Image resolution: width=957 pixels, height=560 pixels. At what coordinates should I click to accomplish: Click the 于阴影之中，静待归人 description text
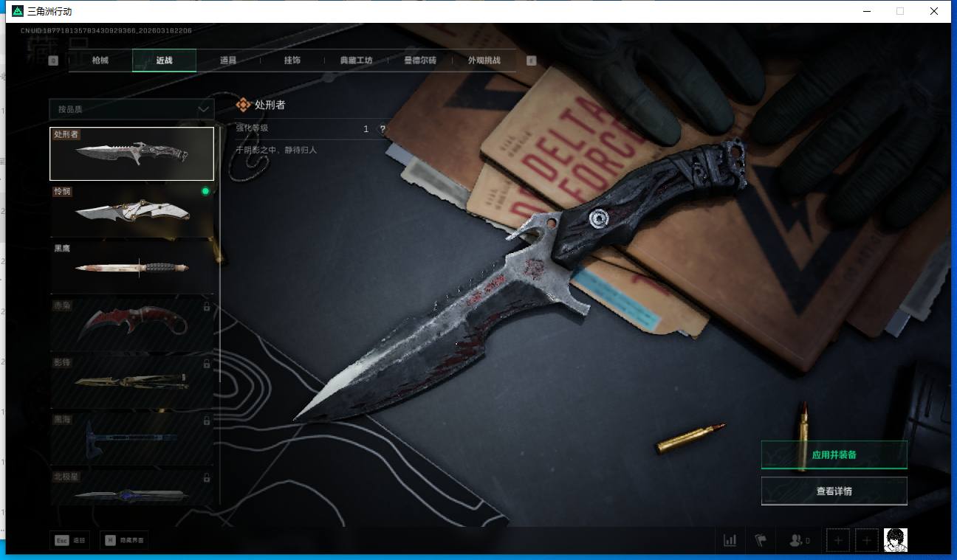pyautogui.click(x=276, y=150)
